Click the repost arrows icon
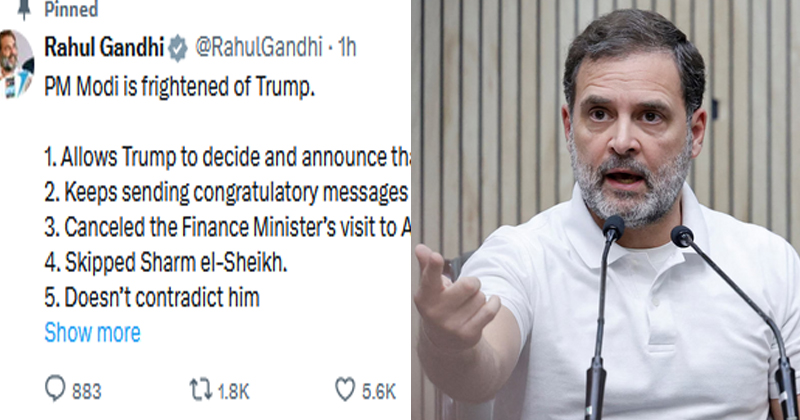 point(200,389)
